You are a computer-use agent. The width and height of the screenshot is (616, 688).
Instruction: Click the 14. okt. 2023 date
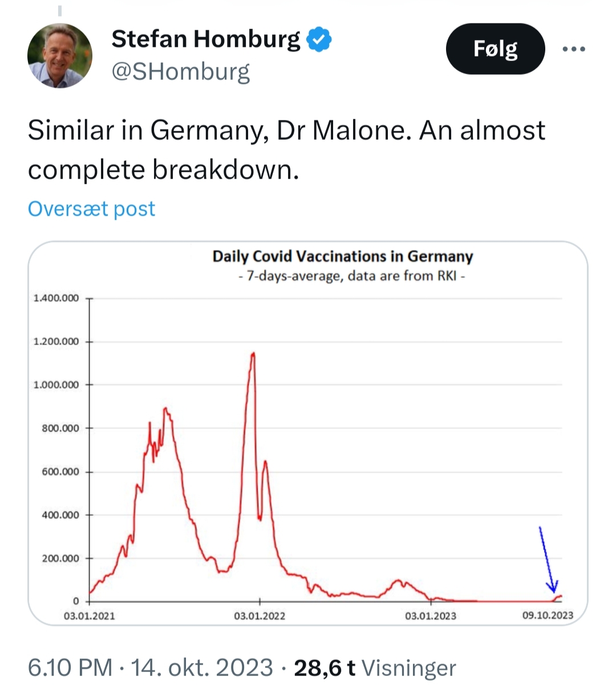point(202,667)
